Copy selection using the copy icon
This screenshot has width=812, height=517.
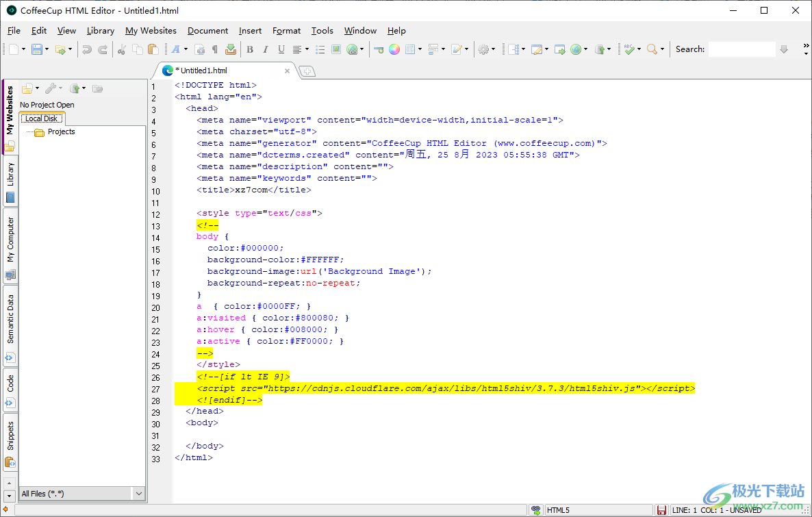point(137,49)
